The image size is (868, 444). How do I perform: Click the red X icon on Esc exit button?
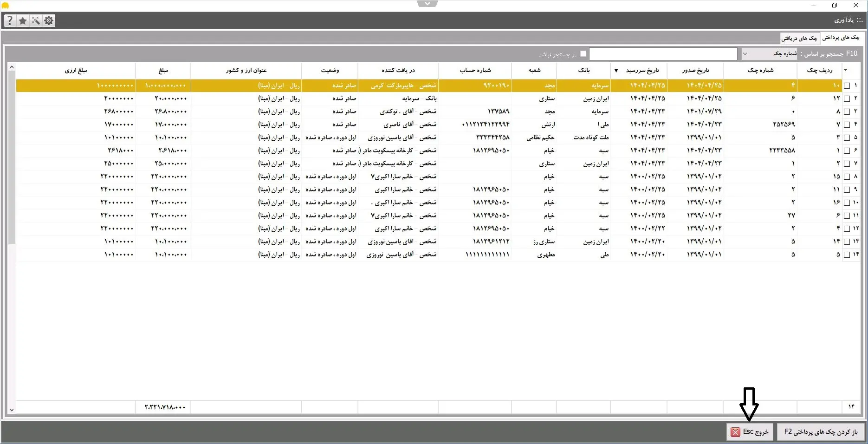[735, 432]
